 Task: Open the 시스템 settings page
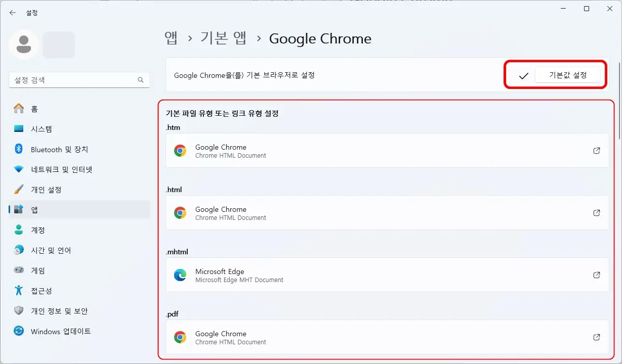79,129
